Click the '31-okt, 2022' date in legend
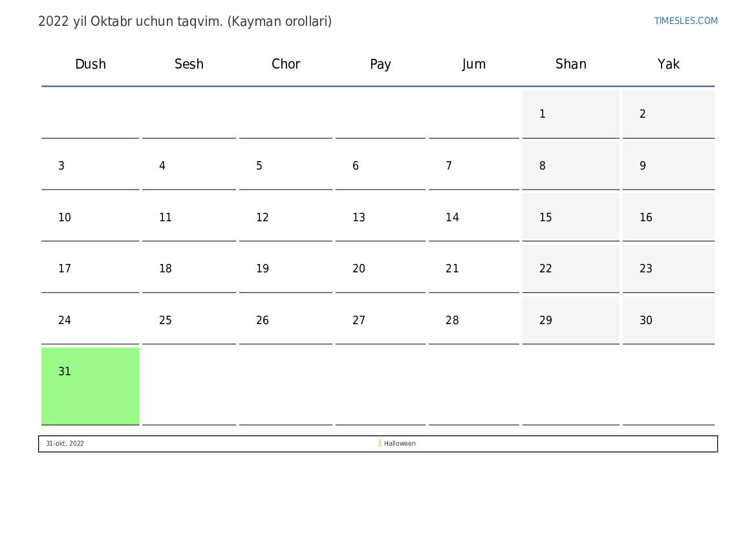 point(65,443)
